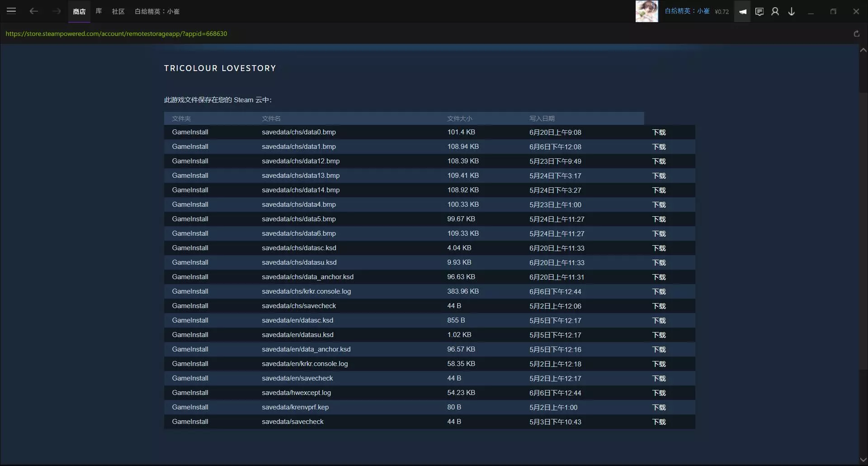Select the TRICOLOUR LOVESTORY heading
The image size is (868, 466).
(x=220, y=68)
